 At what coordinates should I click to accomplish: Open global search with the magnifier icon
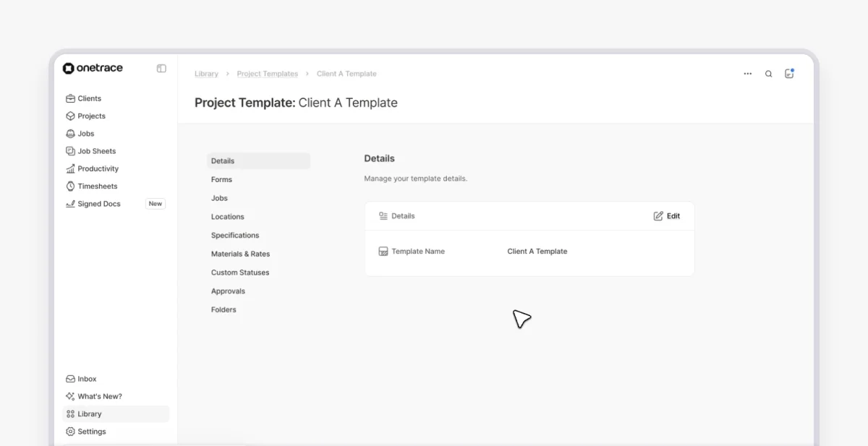click(768, 73)
